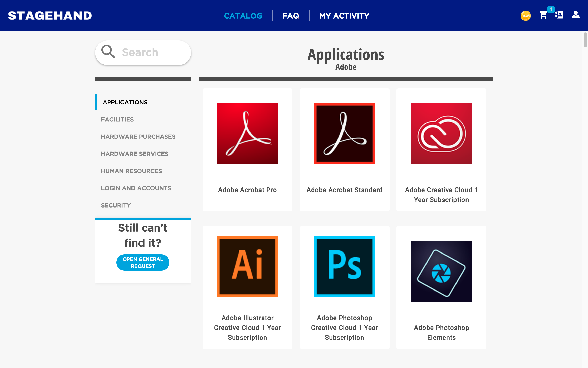Select the Illustrator Ai icon
588x368 pixels.
coord(247,267)
